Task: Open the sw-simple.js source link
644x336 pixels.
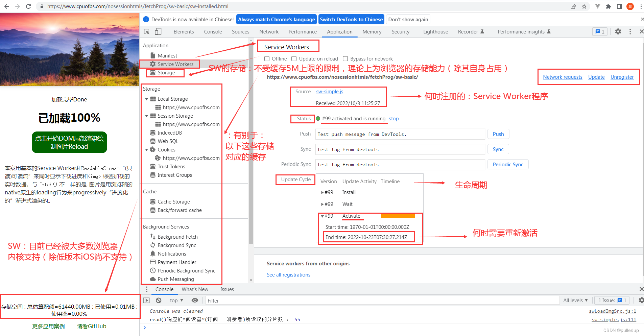Action: (x=330, y=92)
